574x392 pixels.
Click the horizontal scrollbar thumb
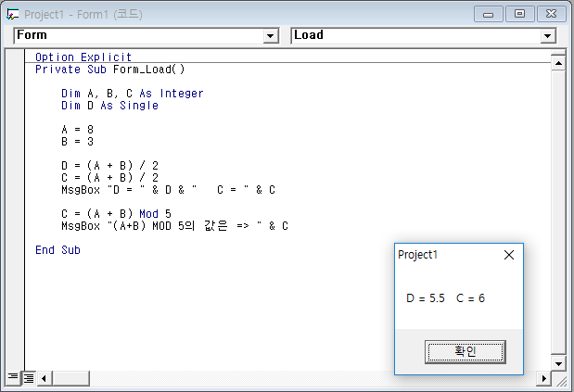(71, 378)
